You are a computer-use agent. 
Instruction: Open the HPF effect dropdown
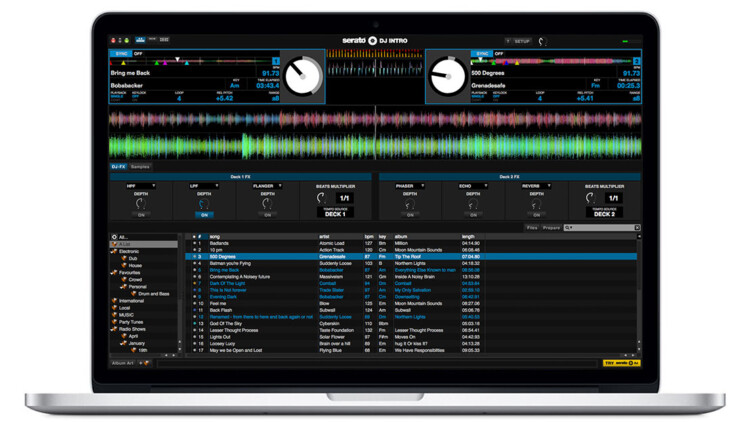141,186
